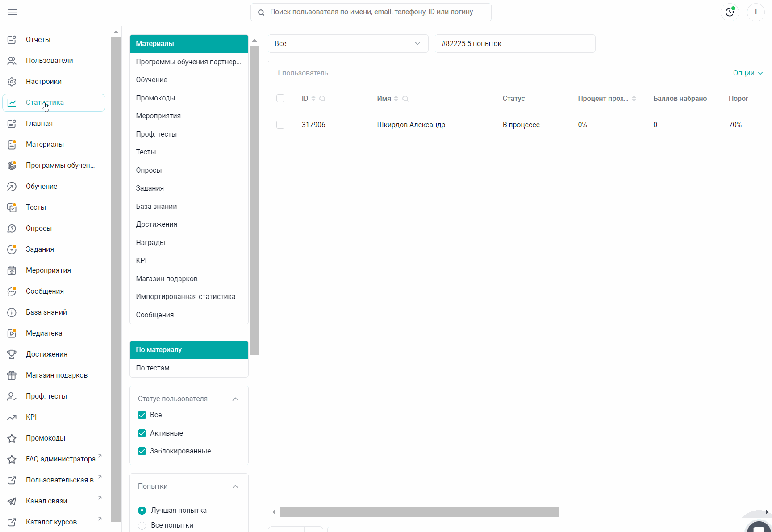Select Магазин подарков in statistics list
Viewport: 772px width, 532px height.
[189, 279]
